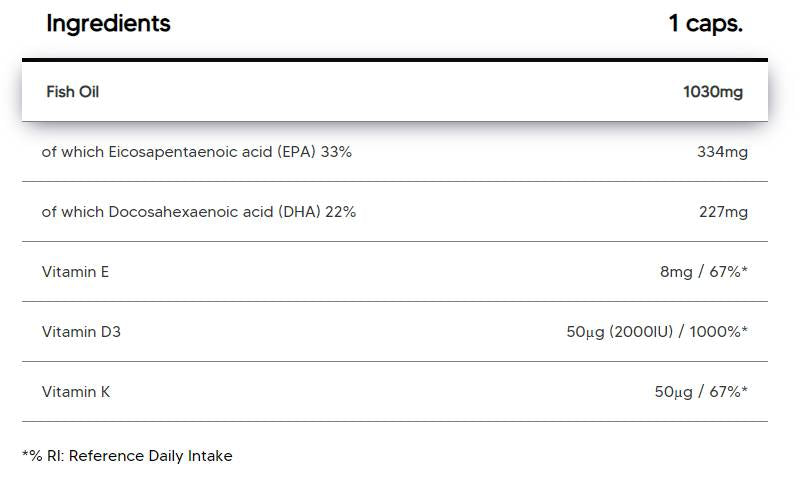Click the 67% value in Vitamin E row
Screen dimensions: 800x487
click(726, 272)
